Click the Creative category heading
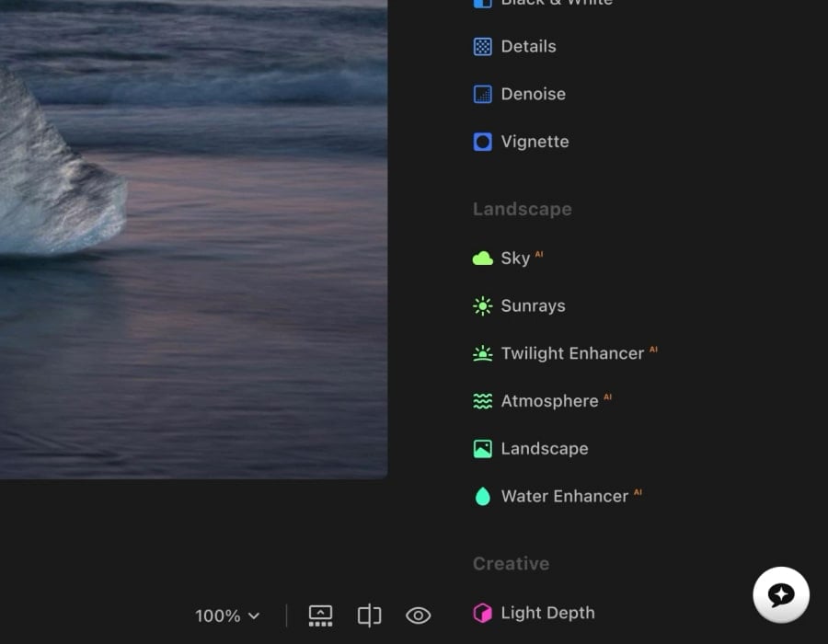The height and width of the screenshot is (644, 828). point(511,563)
